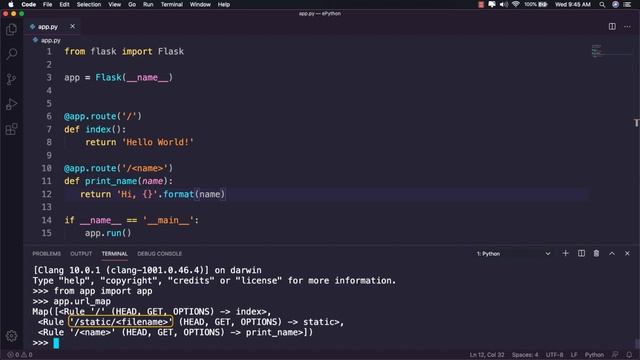
Task: Create a new terminal with plus icon
Action: coord(565,253)
